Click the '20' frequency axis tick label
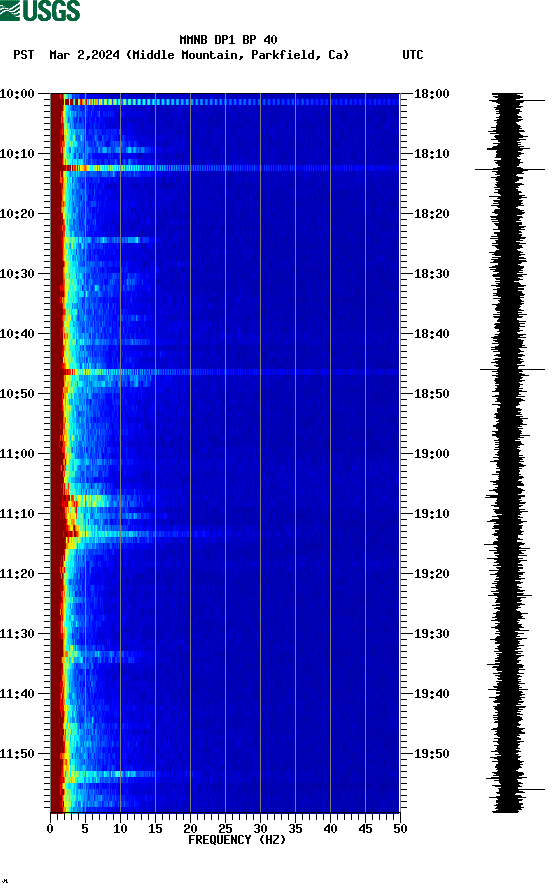Screen dimensions: 552x892 [190, 829]
